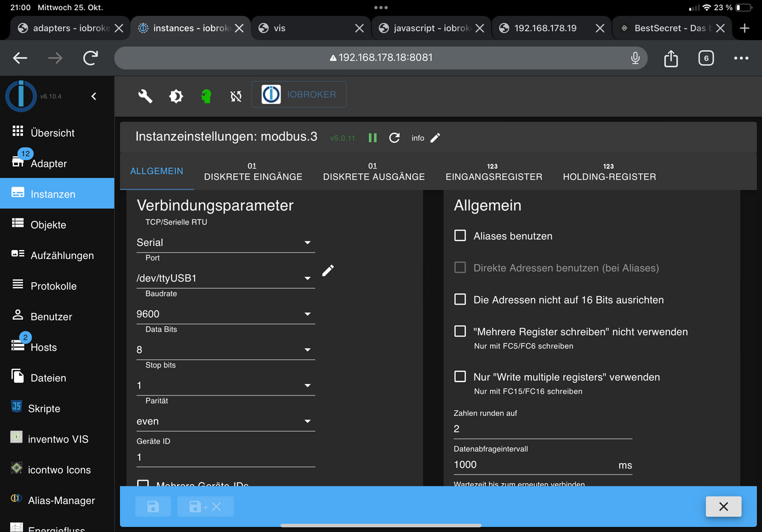Enable "Mehrere Register schreiben" nicht verwenden
Viewport: 762px width, 532px height.
click(x=460, y=331)
